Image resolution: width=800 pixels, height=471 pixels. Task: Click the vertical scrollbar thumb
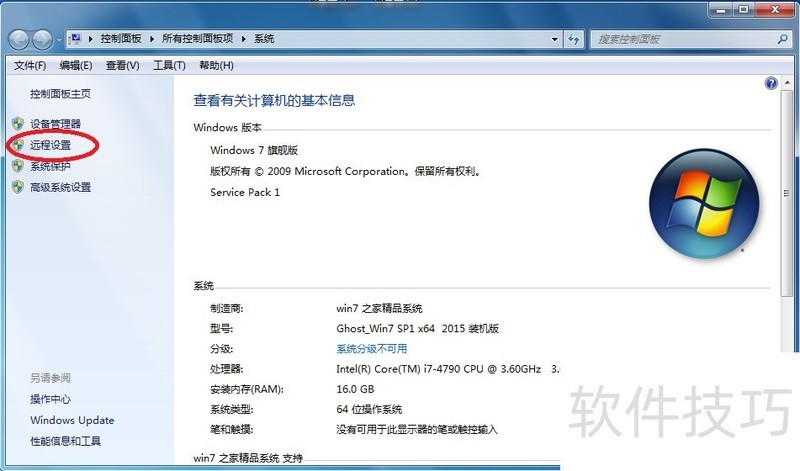point(786,193)
